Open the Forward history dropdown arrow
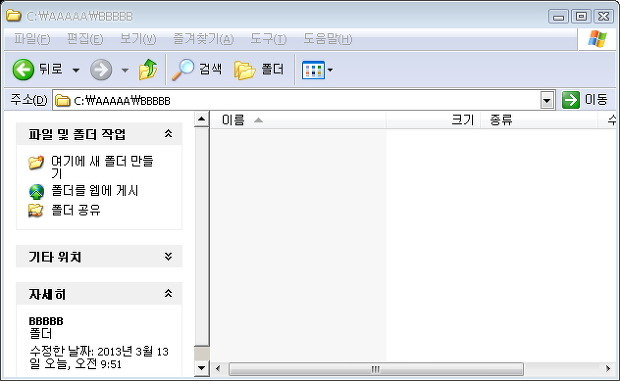 (x=125, y=70)
